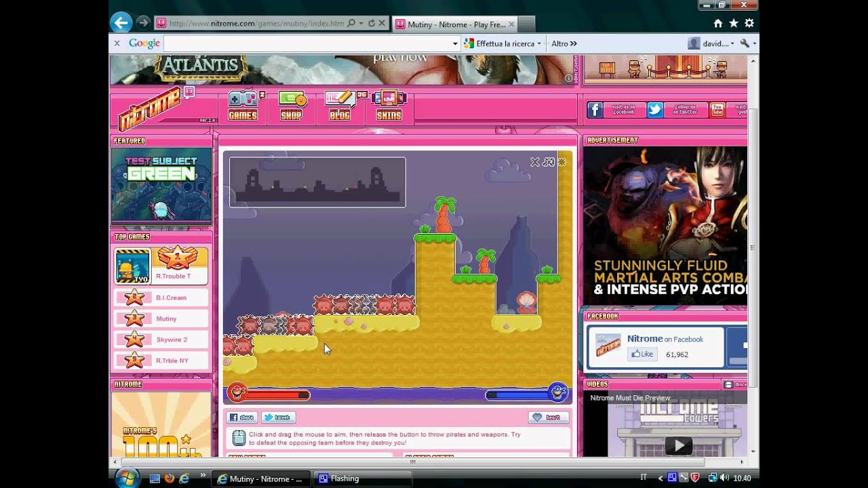Open a new browser tab
The width and height of the screenshot is (868, 488).
(527, 24)
